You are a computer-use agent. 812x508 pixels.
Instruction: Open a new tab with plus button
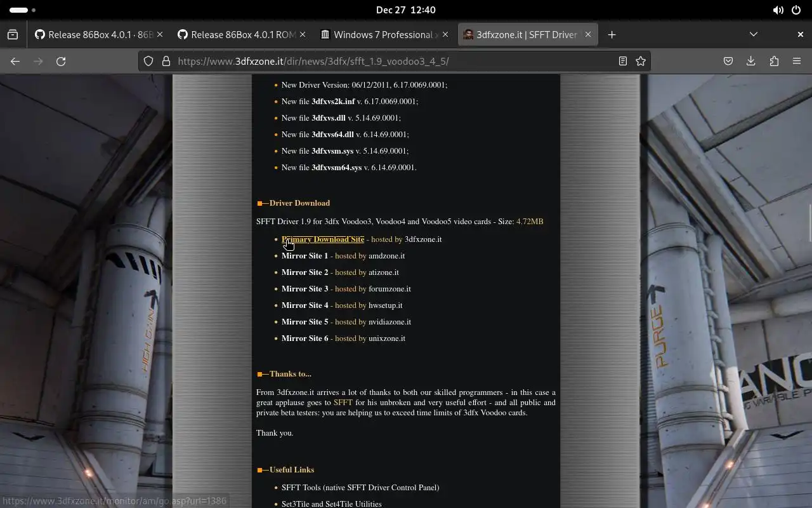[612, 34]
